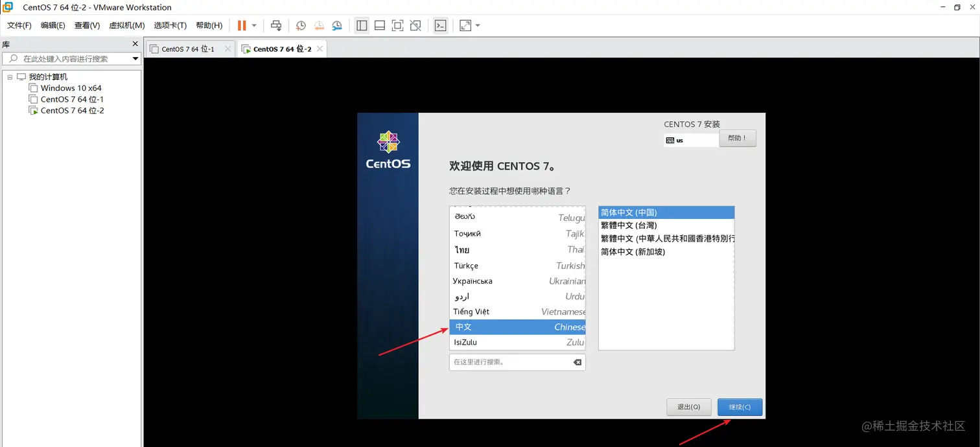Choose 简体中文 (中国) locale
This screenshot has height=447, width=980.
tap(666, 212)
